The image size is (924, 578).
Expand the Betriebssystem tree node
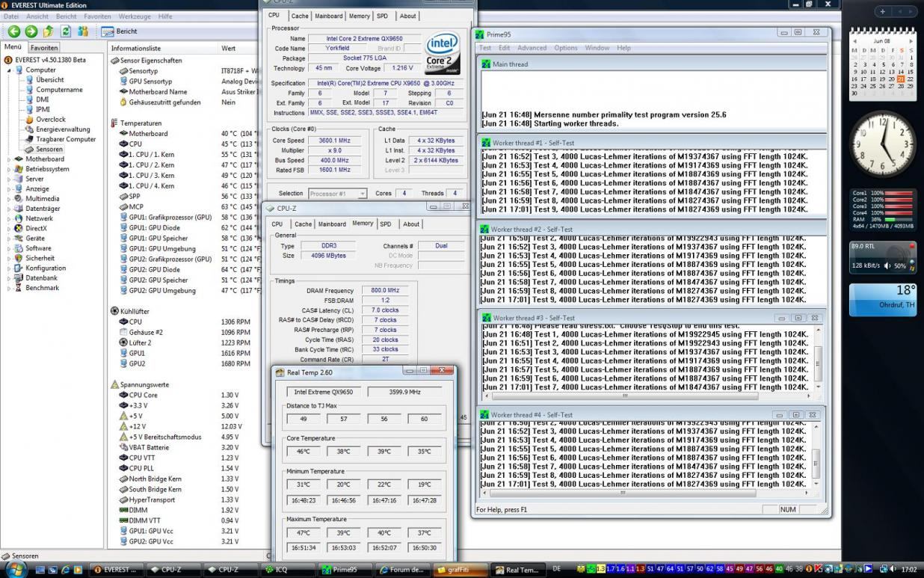(x=10, y=169)
